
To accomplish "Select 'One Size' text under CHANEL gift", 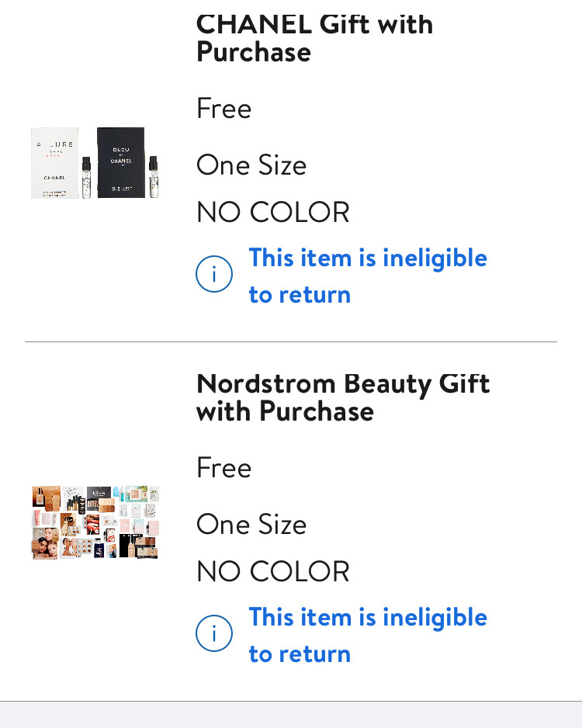I will (x=251, y=165).
